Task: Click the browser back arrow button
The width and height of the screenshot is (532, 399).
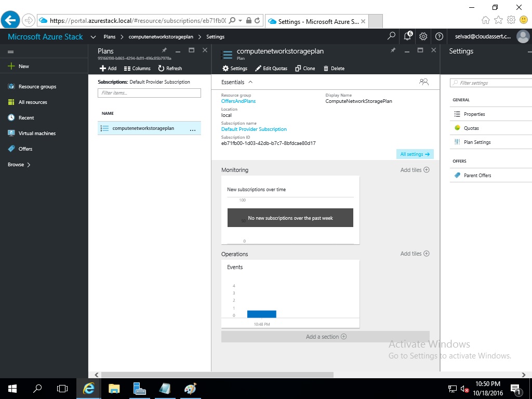Action: tap(10, 20)
